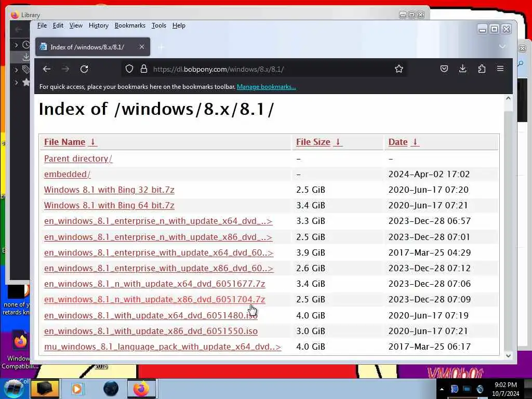Open the Downloads panel in the toolbar

(x=462, y=69)
